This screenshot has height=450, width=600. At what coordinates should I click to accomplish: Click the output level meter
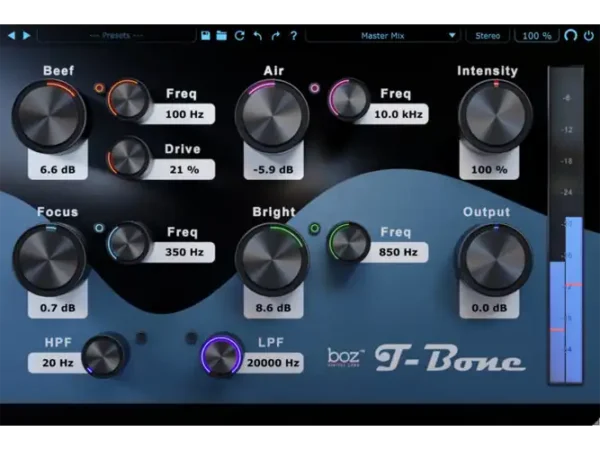tap(566, 225)
